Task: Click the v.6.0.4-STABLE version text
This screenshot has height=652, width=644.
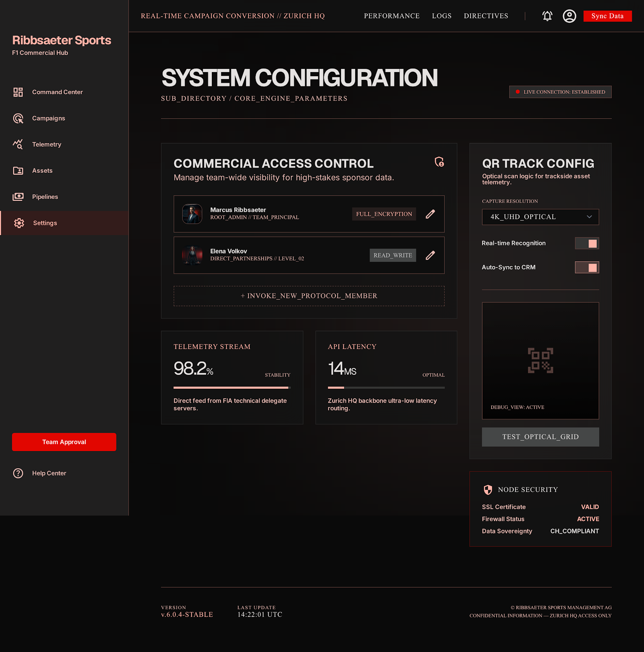Action: pos(187,615)
